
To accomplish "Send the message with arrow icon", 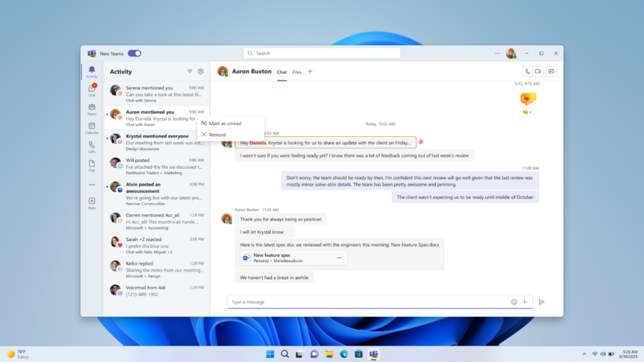I will 541,302.
